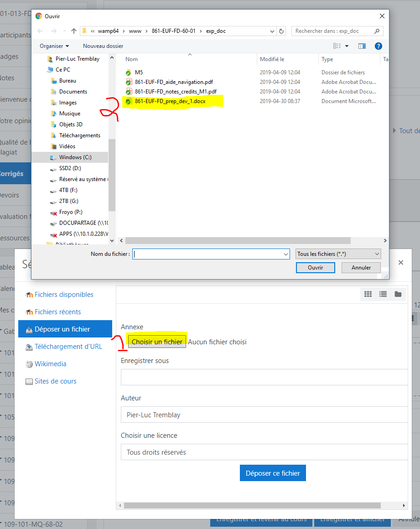Switch file picker to icon grid view
The width and height of the screenshot is (420, 529).
coord(368,295)
